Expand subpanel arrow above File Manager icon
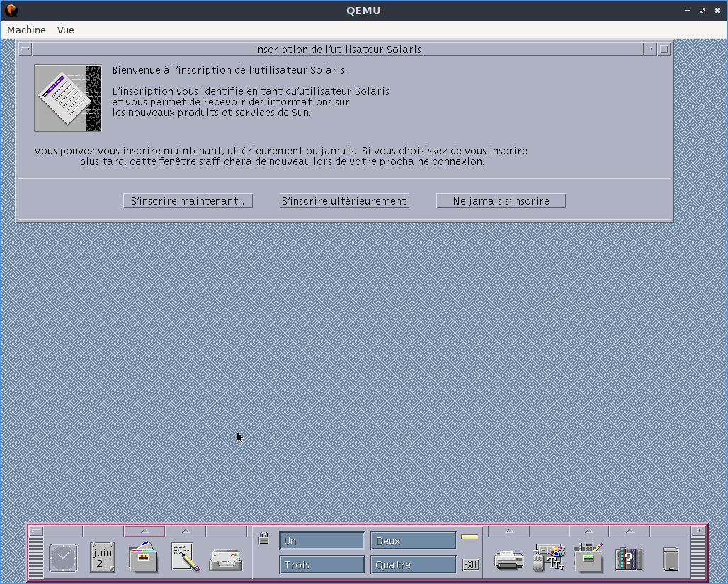The image size is (728, 584). (x=144, y=531)
